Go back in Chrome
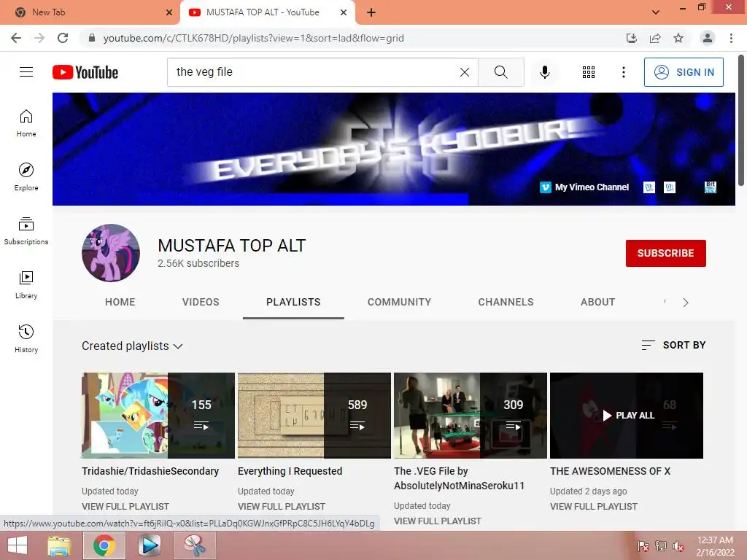 (16, 38)
